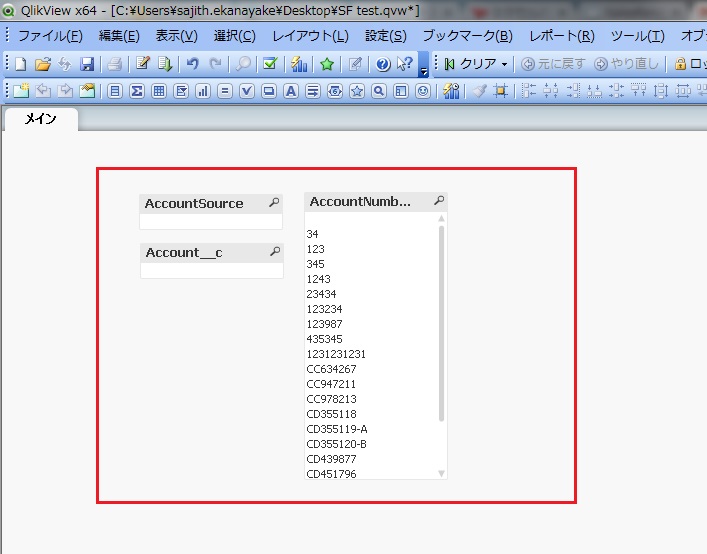Activate What's This help pointer
Viewport: 707px width, 554px height.
click(405, 64)
